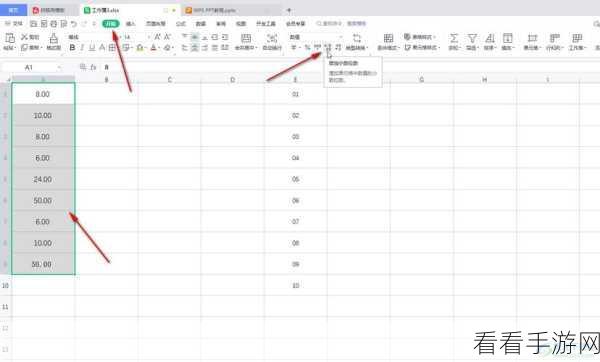
Task: Select cell E1 showing 01
Action: (x=295, y=94)
